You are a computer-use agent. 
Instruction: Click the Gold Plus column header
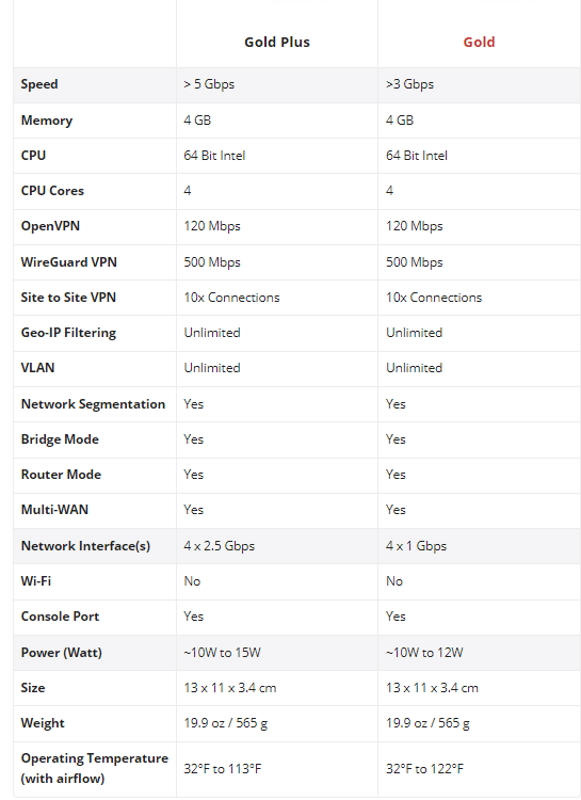[x=276, y=42]
